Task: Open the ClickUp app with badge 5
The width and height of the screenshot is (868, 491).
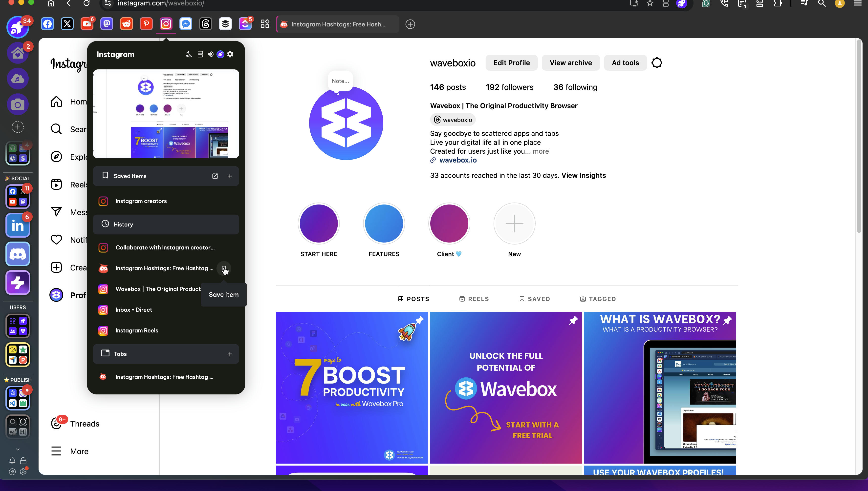Action: click(x=245, y=24)
